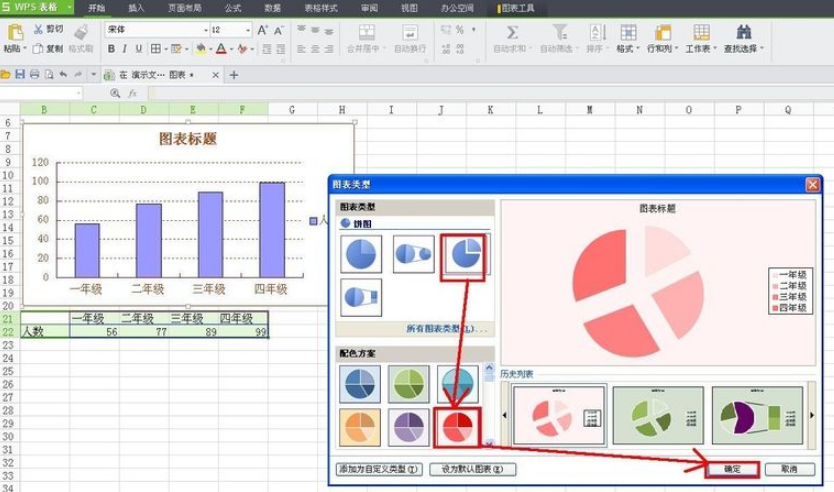
Task: Click the Cut scissors icon
Action: tap(38, 29)
